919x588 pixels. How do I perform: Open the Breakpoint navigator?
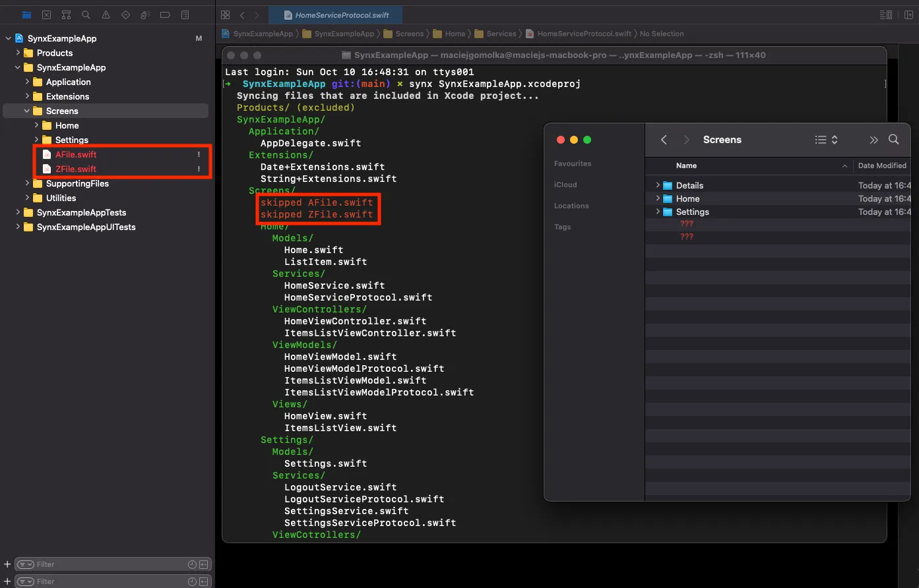point(165,15)
